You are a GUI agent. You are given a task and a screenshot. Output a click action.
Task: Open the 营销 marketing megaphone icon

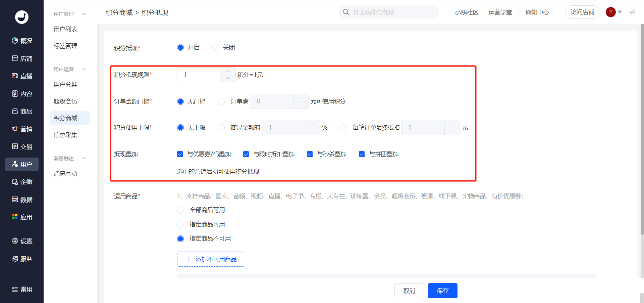(15, 129)
